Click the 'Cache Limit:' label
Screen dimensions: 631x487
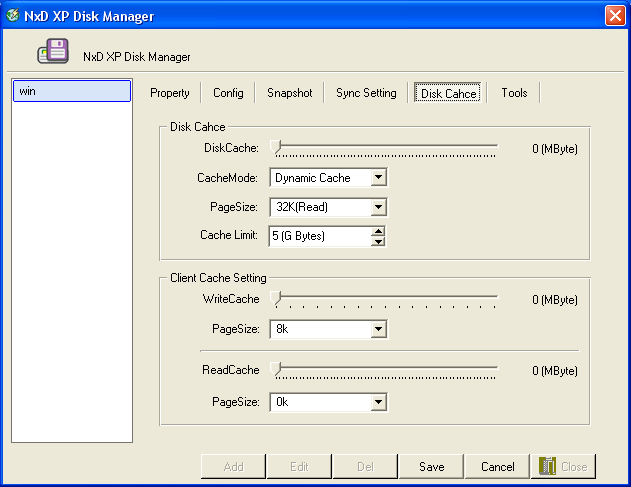tap(229, 235)
